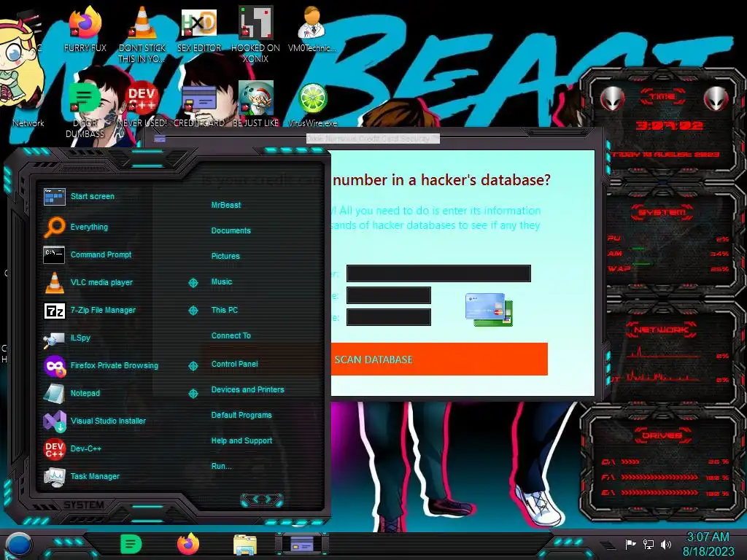Click the right arrow of the start menu pager

click(x=268, y=499)
